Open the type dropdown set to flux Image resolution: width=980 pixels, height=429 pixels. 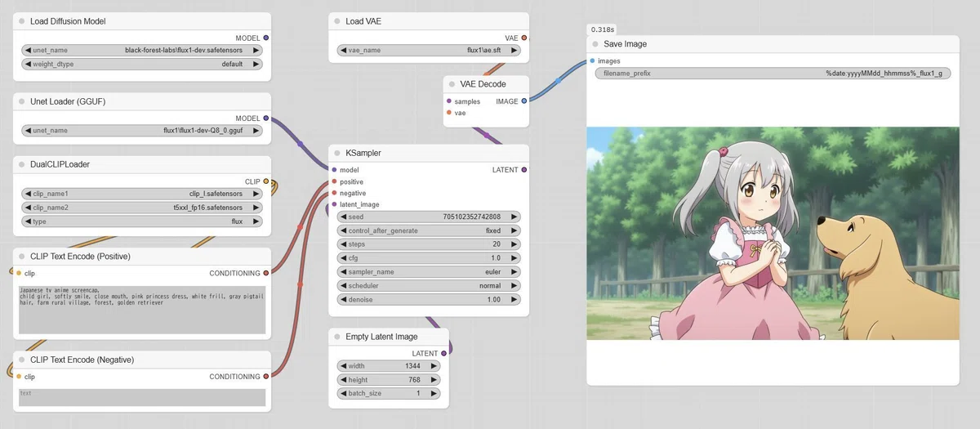(143, 221)
